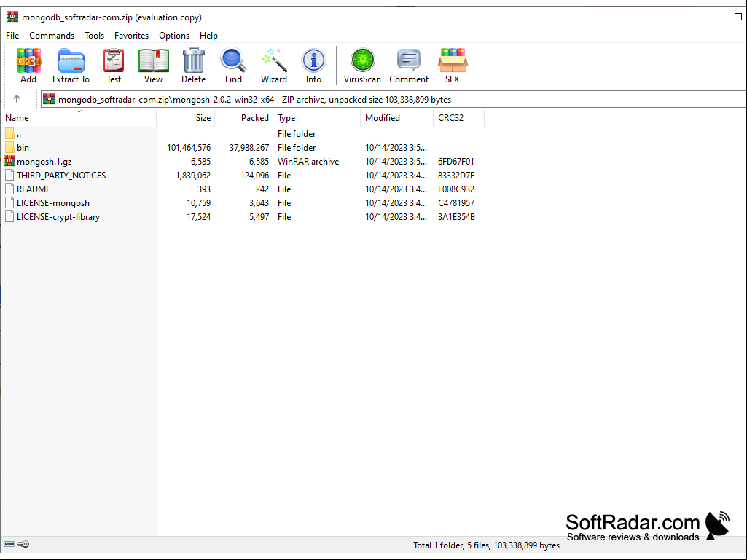747x560 pixels.
Task: Select the LICENSE-mongosh file name
Action: 53,203
